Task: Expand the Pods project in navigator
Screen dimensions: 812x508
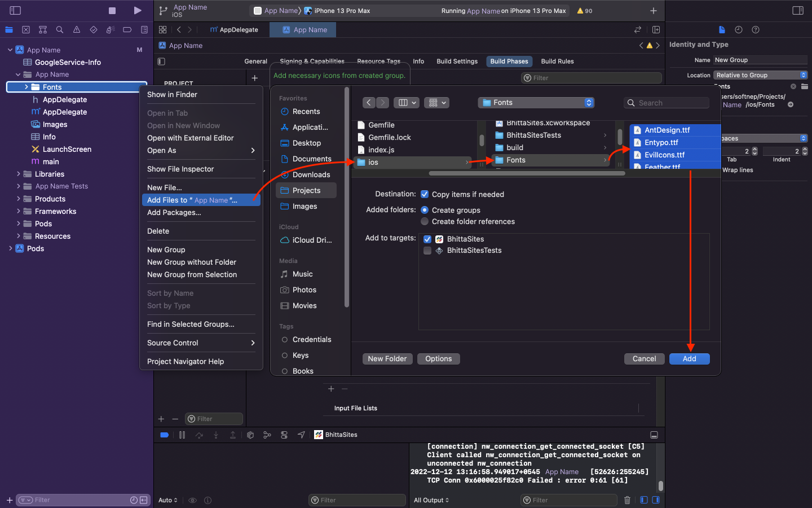Action: (x=10, y=248)
